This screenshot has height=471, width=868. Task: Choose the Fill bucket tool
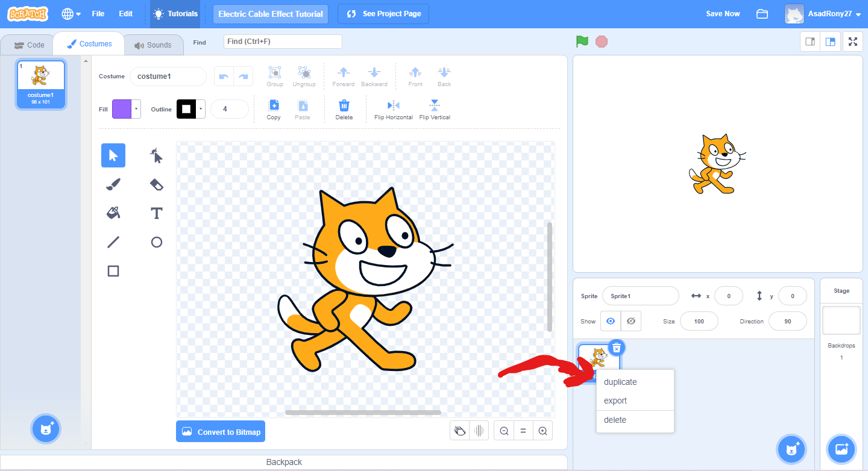point(113,213)
